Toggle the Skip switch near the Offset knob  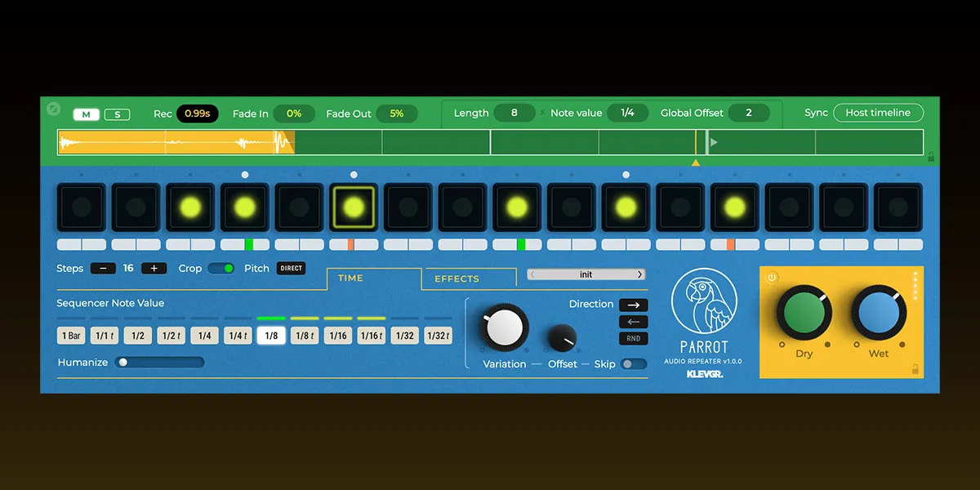point(633,364)
